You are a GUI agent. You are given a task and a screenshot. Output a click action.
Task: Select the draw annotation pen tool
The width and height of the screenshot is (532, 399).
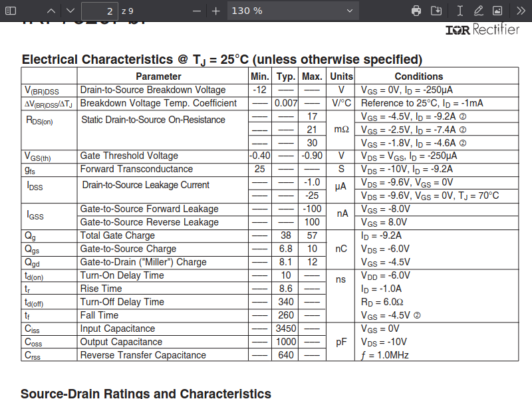tap(478, 11)
